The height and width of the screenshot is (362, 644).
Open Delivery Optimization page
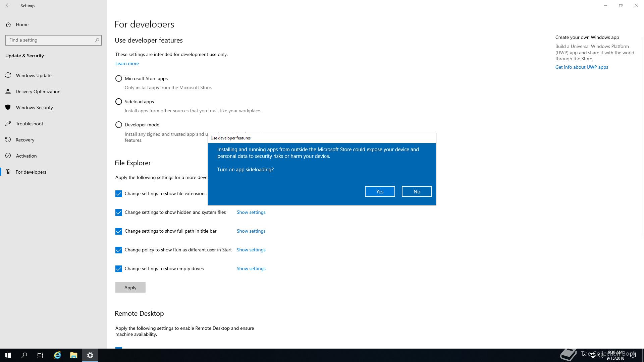tap(54, 92)
